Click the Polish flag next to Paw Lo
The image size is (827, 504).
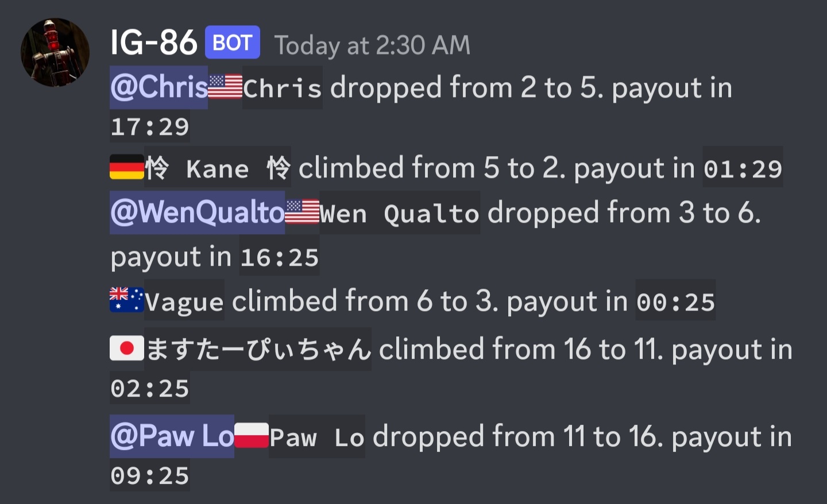pyautogui.click(x=252, y=436)
